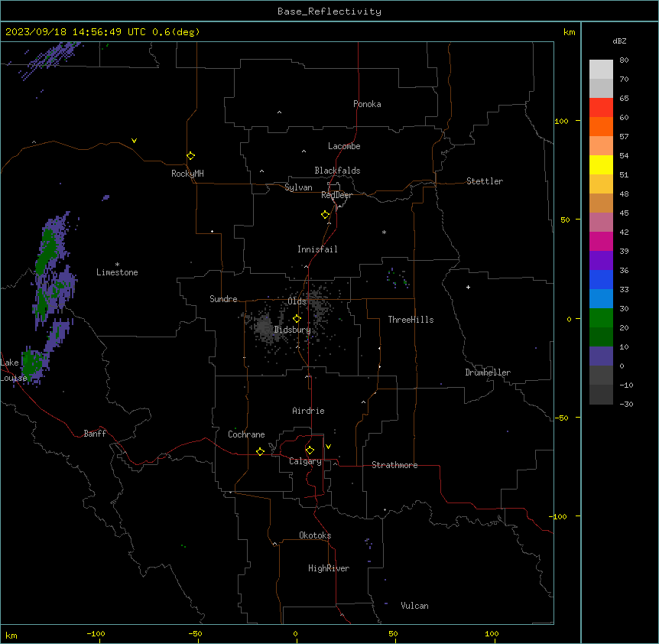Select the Okotoks label
Image resolution: width=659 pixels, height=644 pixels.
tap(315, 535)
